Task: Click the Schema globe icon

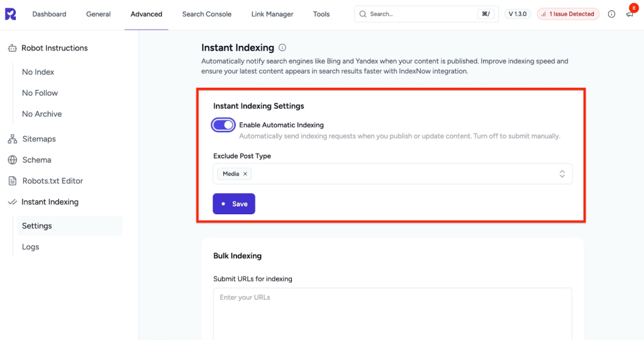Action: (x=13, y=160)
